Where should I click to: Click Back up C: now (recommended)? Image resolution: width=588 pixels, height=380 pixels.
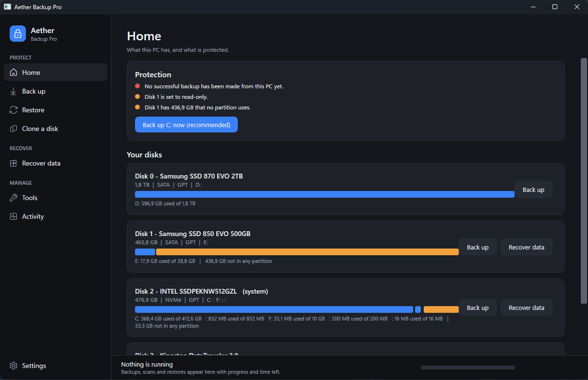pos(186,125)
